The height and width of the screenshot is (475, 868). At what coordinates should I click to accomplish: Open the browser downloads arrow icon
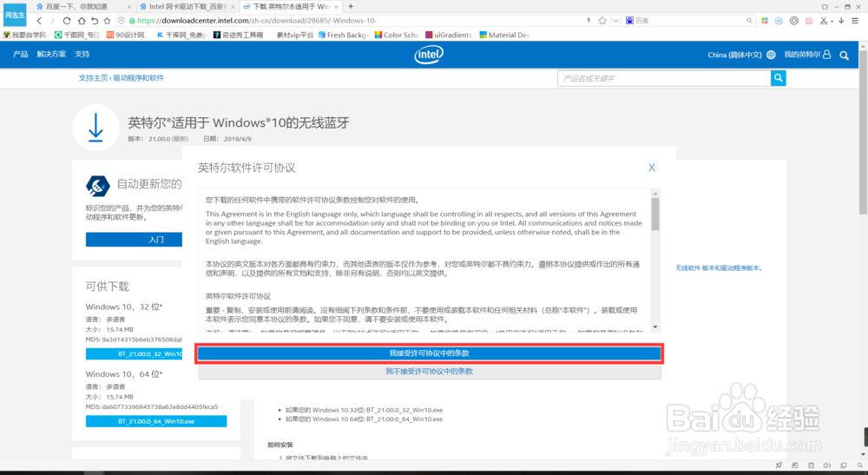841,21
